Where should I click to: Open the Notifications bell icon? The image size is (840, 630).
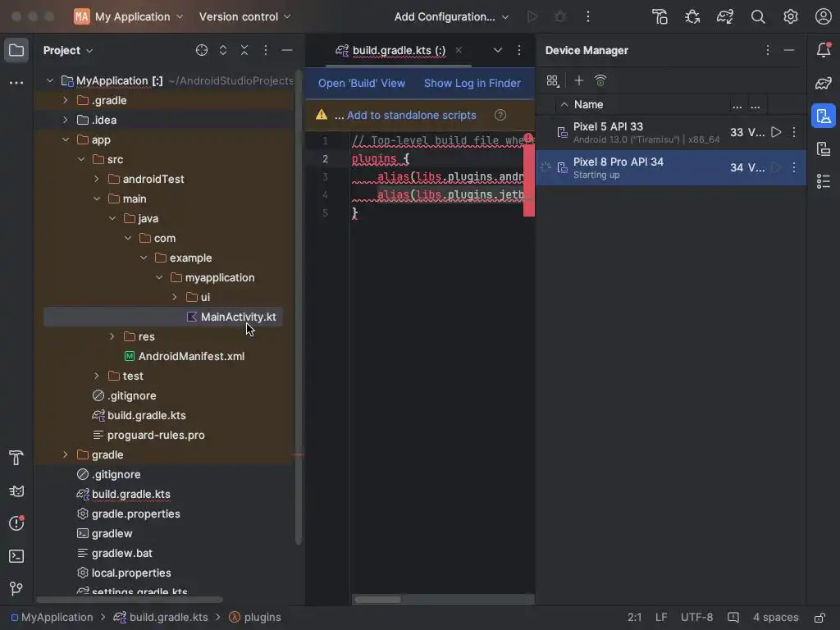824,50
